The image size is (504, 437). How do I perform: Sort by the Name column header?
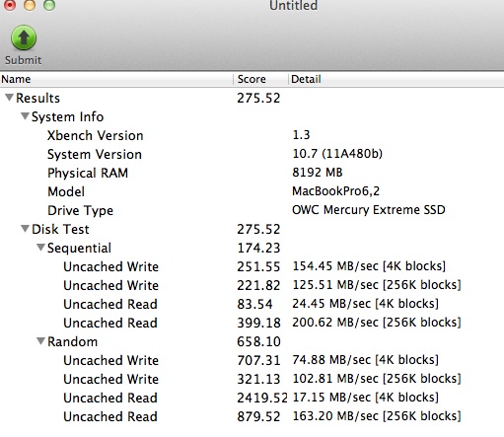point(116,79)
